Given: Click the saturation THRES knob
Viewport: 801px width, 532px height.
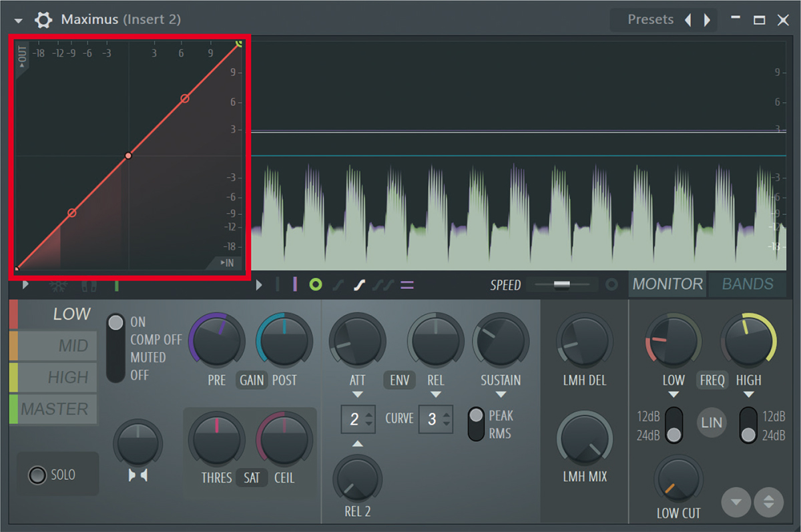Looking at the screenshot, I should [x=216, y=439].
